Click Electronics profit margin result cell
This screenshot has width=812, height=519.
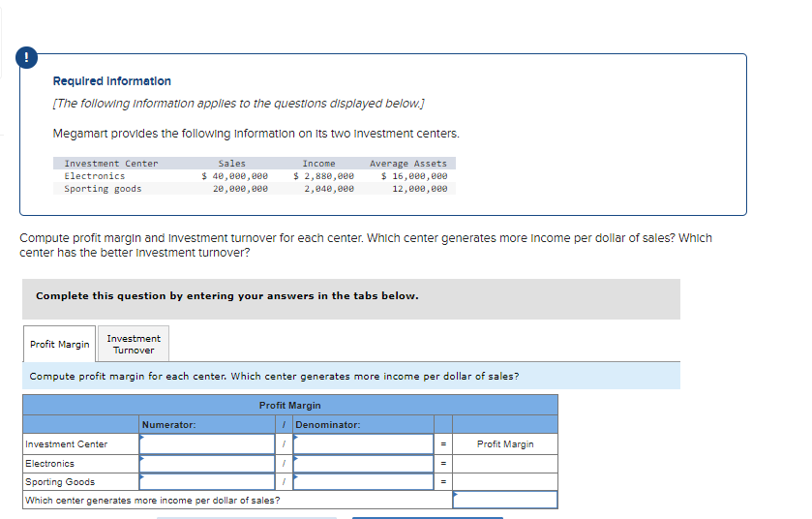click(505, 464)
